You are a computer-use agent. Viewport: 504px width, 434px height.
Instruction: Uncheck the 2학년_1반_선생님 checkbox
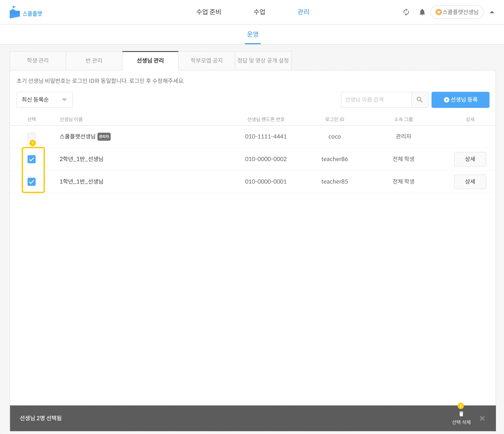pyautogui.click(x=31, y=159)
